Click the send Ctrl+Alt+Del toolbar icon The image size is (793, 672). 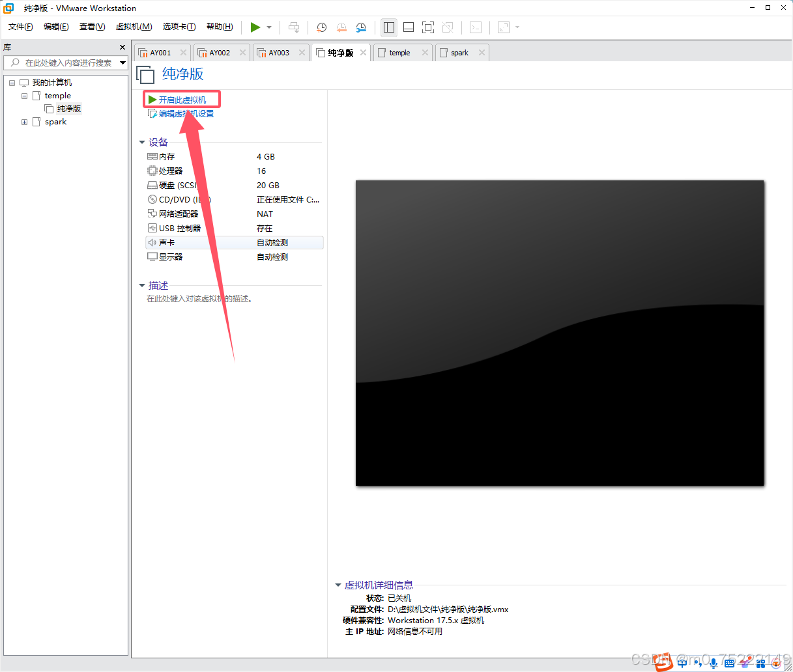point(294,27)
